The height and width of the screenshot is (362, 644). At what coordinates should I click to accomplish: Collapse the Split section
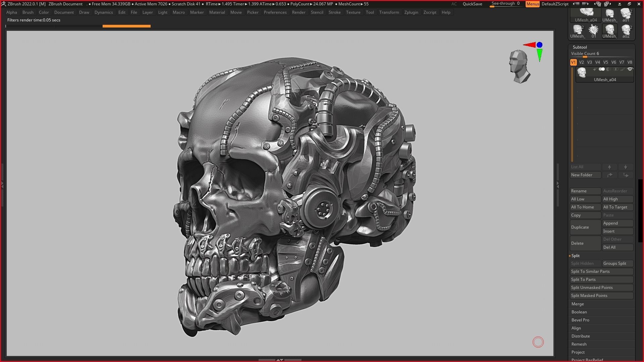[x=576, y=256]
